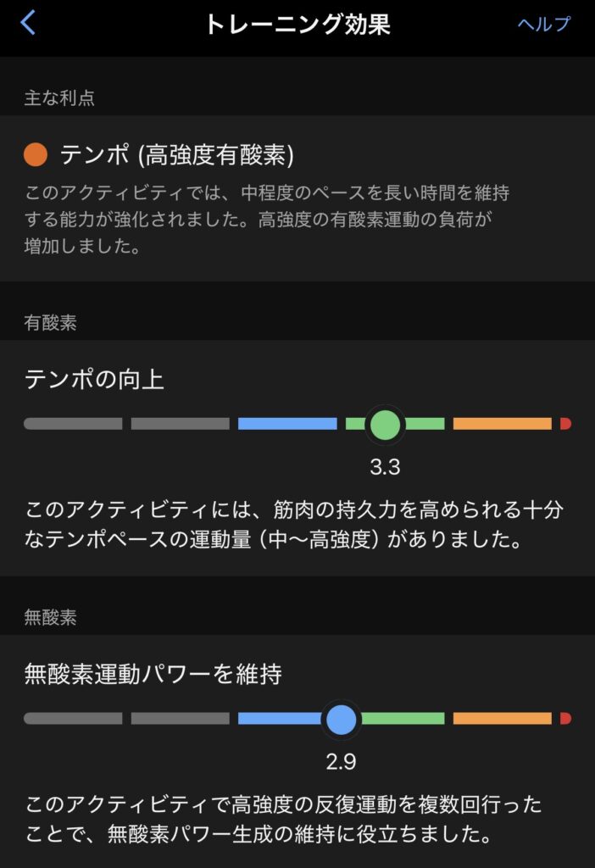Tap the orange テンポ indicator dot

36,154
